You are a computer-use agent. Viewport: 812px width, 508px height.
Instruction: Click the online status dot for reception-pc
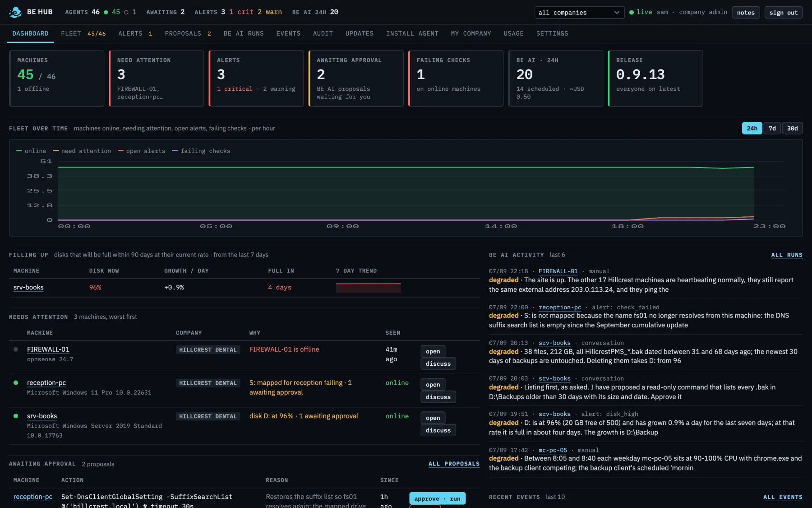tap(16, 382)
